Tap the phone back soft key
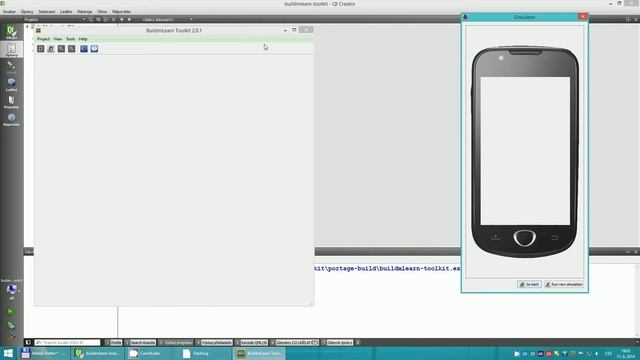 coord(554,237)
